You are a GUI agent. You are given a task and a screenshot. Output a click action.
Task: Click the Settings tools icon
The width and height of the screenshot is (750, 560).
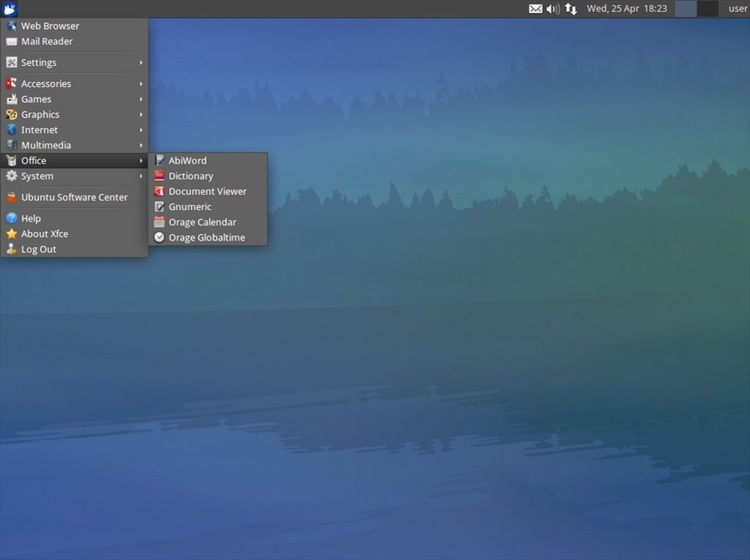pos(12,63)
